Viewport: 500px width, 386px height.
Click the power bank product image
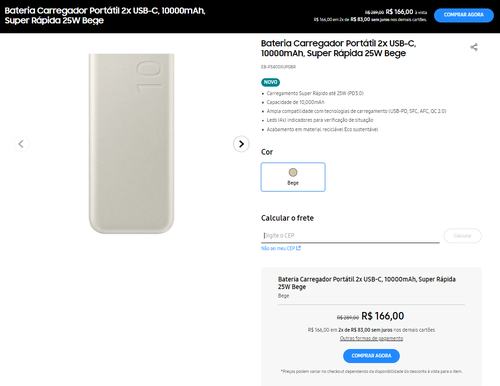[131, 144]
